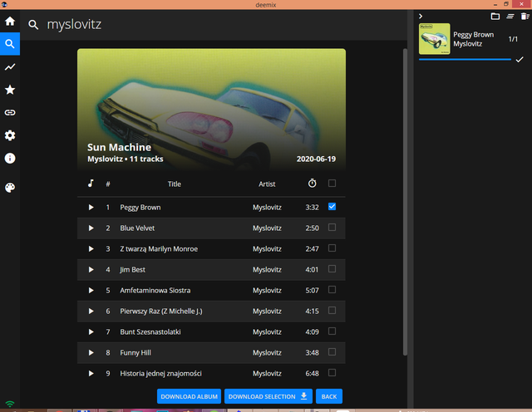Click the Title column header
Image resolution: width=532 pixels, height=412 pixels.
point(174,184)
